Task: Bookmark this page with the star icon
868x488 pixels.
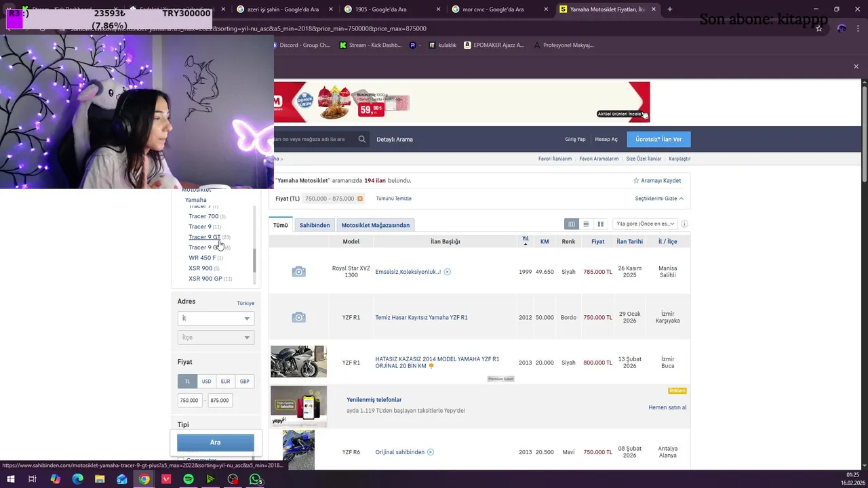Action: pos(818,28)
